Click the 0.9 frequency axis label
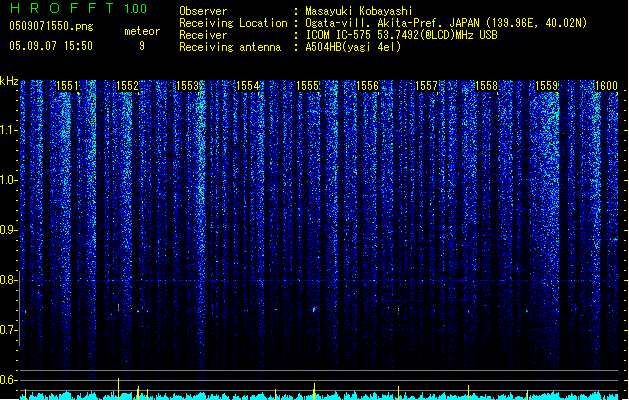Viewport: 629px width, 400px height. pos(8,230)
